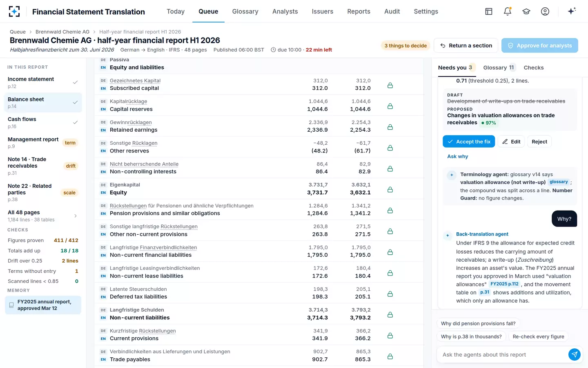Screen dimensions: 588x368
Task: Reject the proposed translation
Action: pos(539,141)
